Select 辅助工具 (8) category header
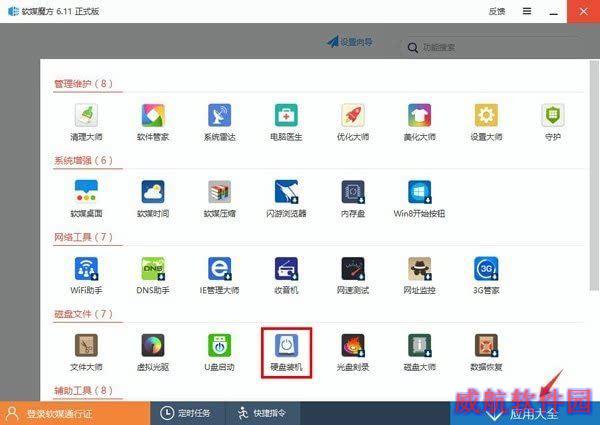The width and height of the screenshot is (600, 425). pyautogui.click(x=83, y=391)
